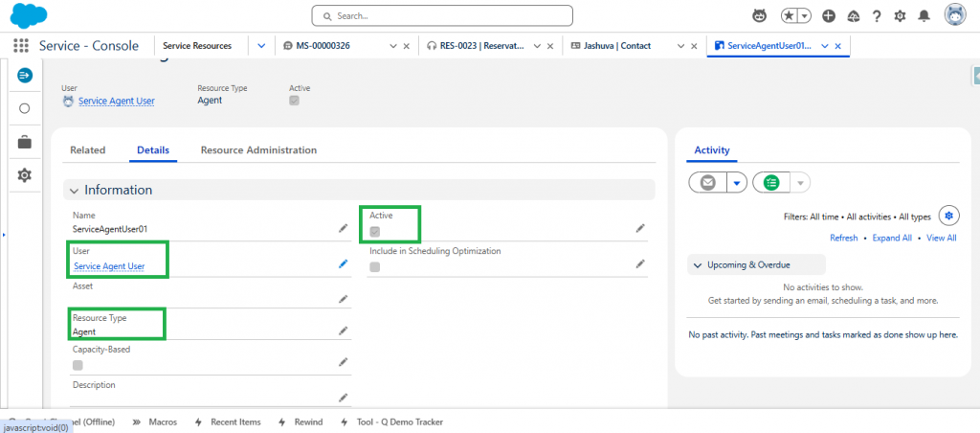Click the email activity button
Image resolution: width=980 pixels, height=433 pixels.
(707, 183)
